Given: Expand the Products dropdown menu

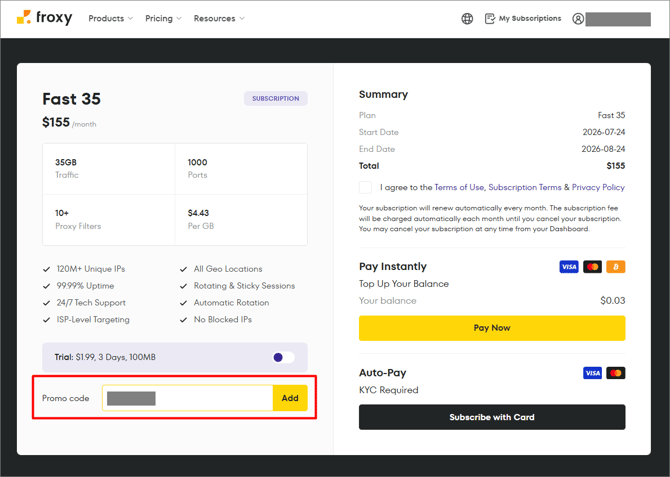Looking at the screenshot, I should tap(111, 18).
